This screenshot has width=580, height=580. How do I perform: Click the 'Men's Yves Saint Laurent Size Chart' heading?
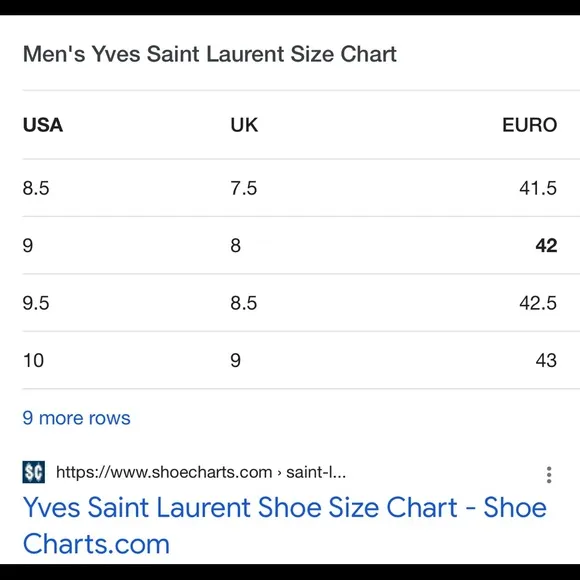pos(210,54)
